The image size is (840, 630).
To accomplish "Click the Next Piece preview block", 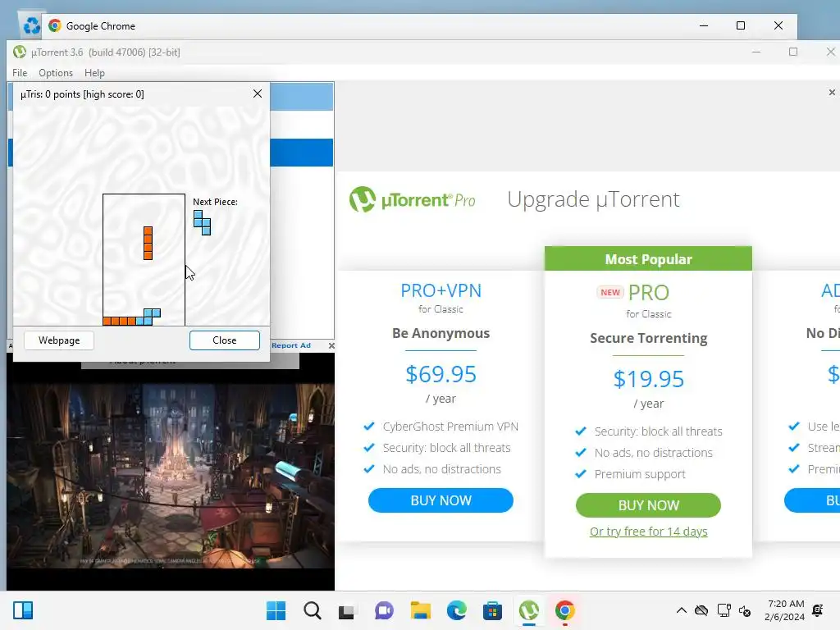I will coord(202,222).
